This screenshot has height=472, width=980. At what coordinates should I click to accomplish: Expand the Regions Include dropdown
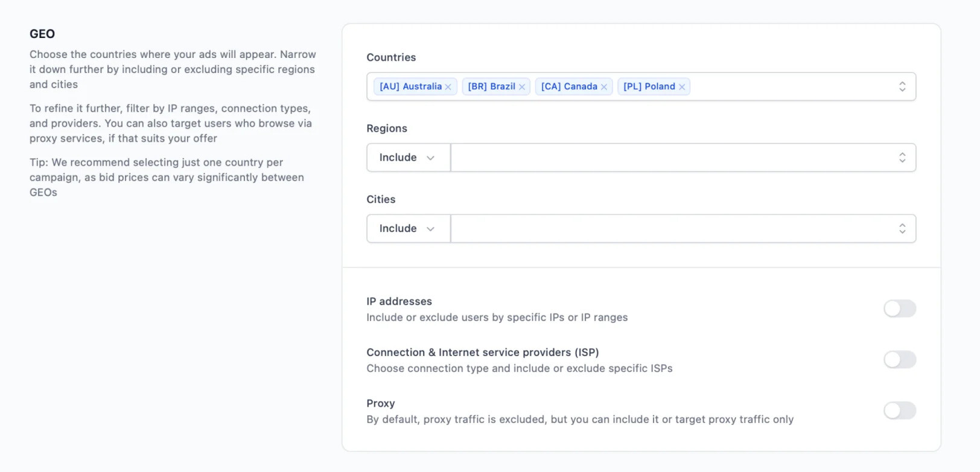409,158
